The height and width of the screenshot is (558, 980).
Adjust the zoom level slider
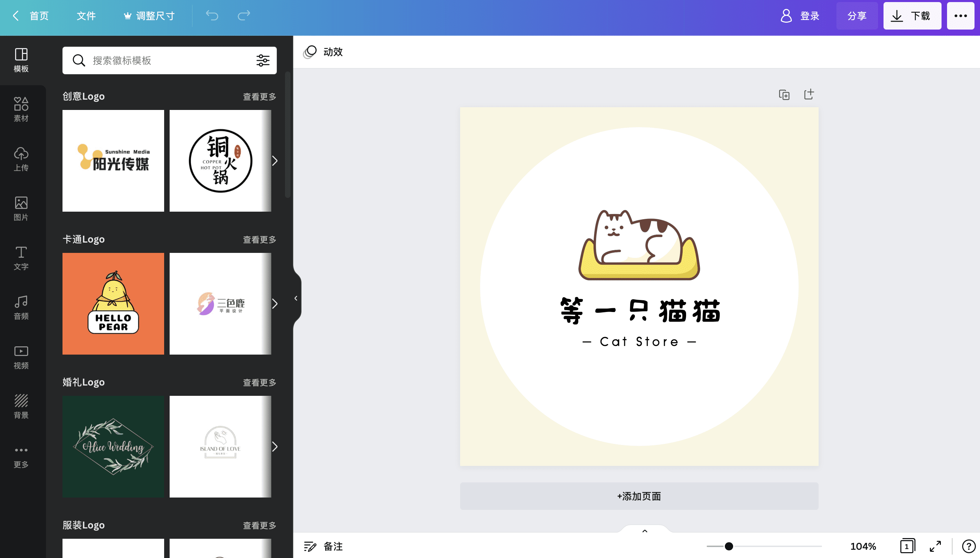[x=729, y=546]
